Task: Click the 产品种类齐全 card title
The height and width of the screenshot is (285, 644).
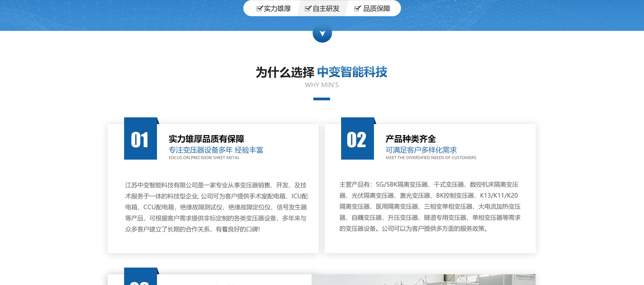Action: (411, 139)
